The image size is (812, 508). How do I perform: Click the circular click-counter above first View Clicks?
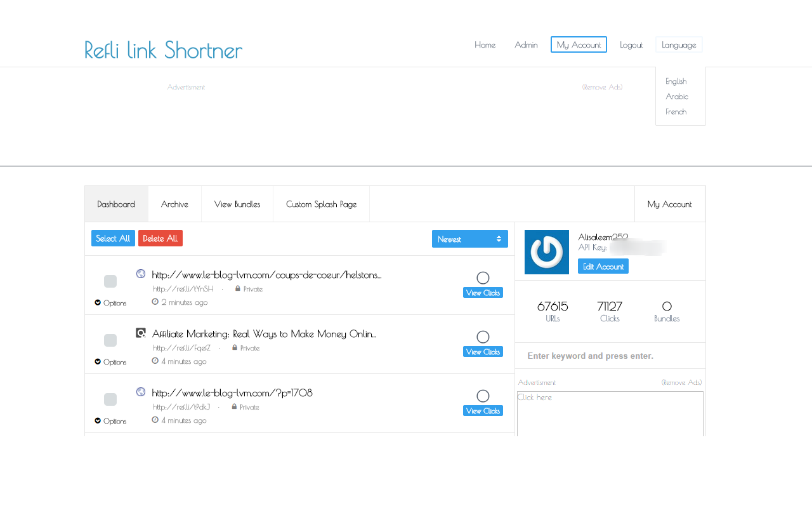pyautogui.click(x=483, y=277)
